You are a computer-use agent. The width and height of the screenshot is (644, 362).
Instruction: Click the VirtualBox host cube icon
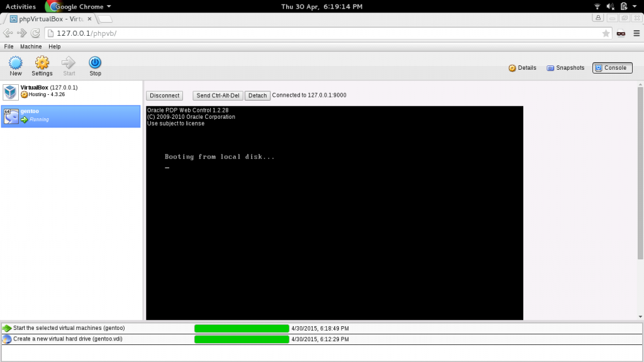click(11, 92)
